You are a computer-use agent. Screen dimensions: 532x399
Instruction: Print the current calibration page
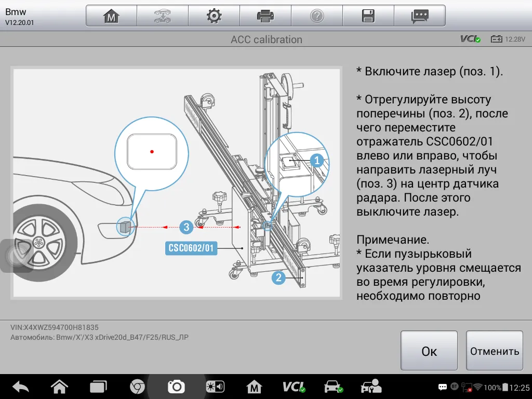click(265, 16)
